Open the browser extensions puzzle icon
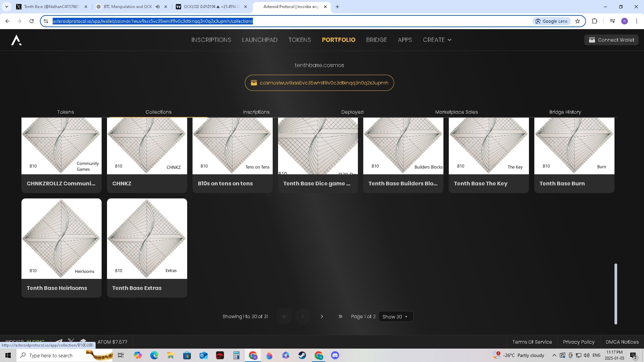 (594, 21)
